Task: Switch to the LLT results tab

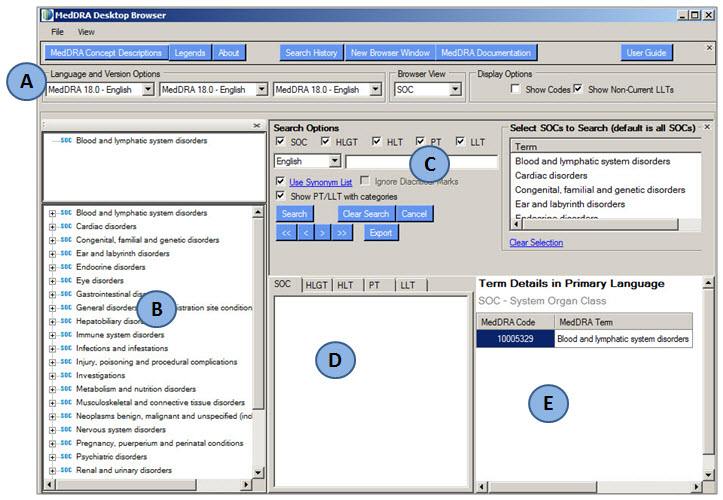Action: pyautogui.click(x=408, y=286)
